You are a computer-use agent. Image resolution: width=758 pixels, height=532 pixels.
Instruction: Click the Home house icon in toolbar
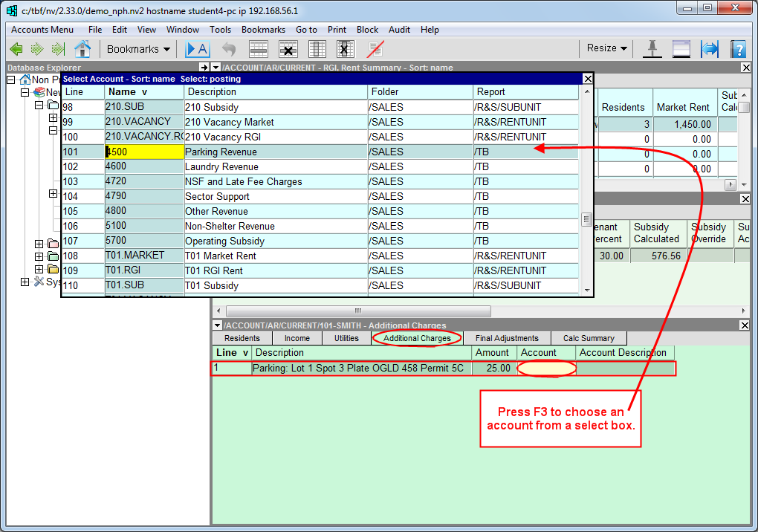pos(82,49)
